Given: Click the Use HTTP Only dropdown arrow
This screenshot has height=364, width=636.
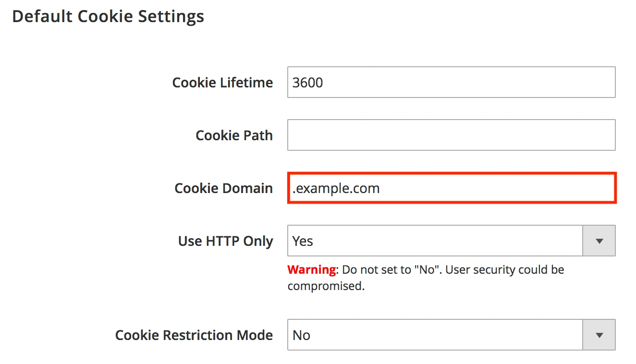Looking at the screenshot, I should (x=599, y=241).
